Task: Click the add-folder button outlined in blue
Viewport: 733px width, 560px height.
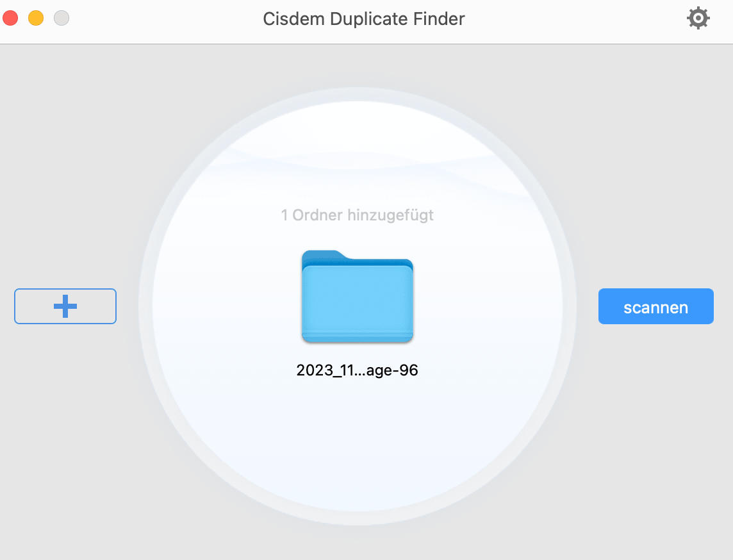Action: [x=65, y=306]
